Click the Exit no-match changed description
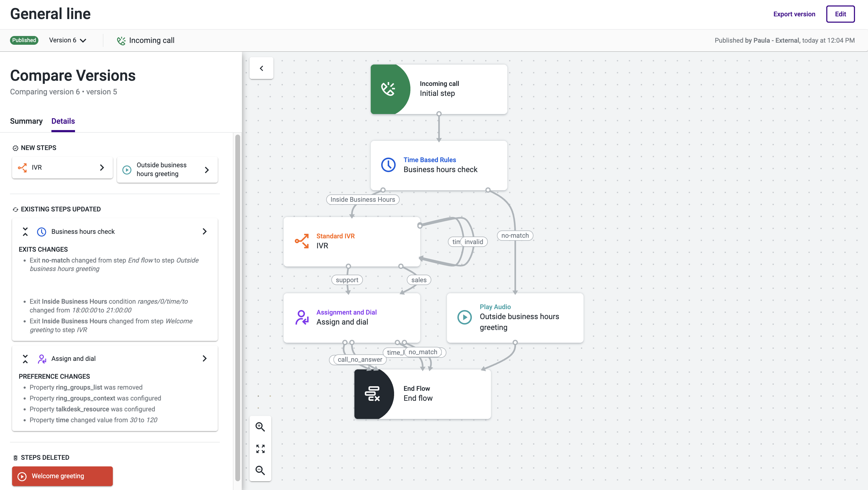This screenshot has width=868, height=490. [x=114, y=265]
